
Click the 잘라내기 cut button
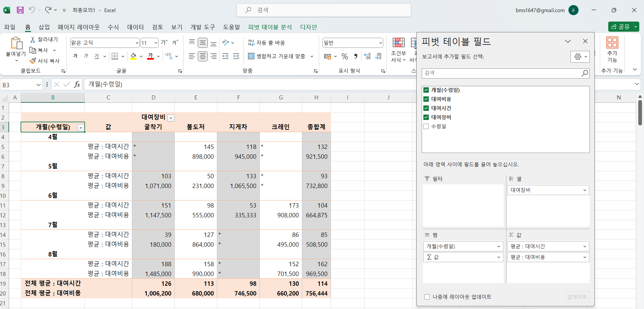click(x=44, y=39)
